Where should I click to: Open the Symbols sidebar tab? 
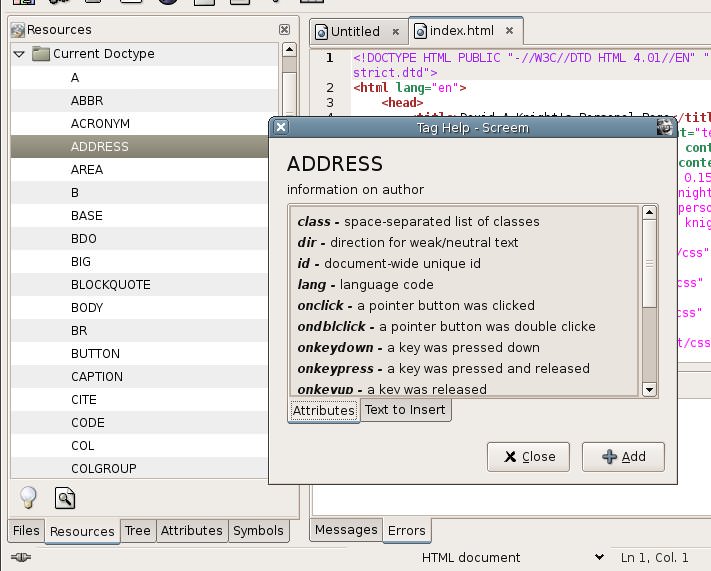258,531
